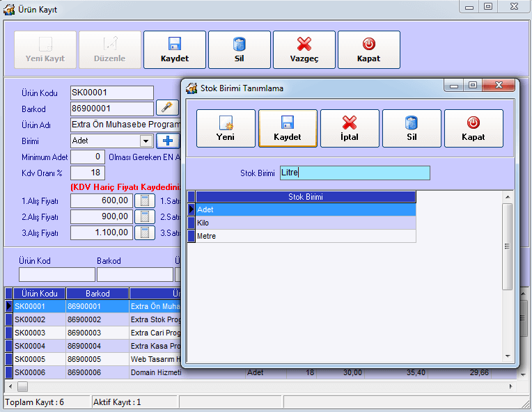Click barcode cell 86900002

click(97, 319)
